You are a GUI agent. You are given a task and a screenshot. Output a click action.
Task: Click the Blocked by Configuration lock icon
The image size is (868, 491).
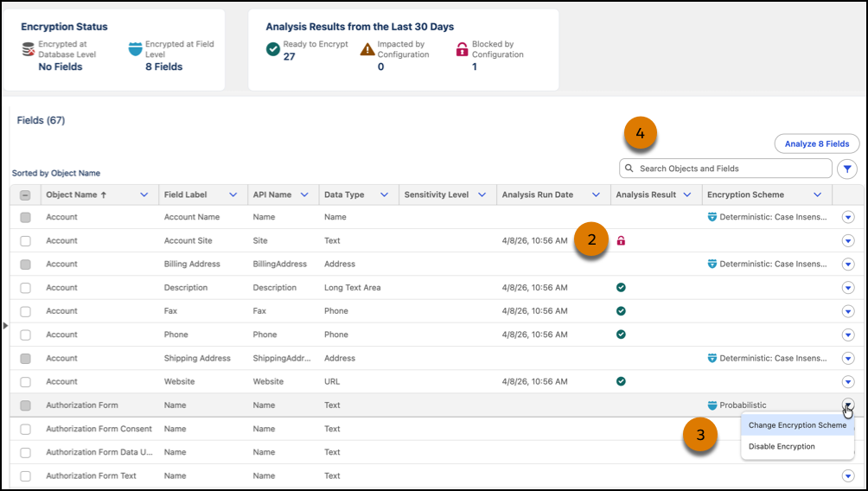(462, 49)
